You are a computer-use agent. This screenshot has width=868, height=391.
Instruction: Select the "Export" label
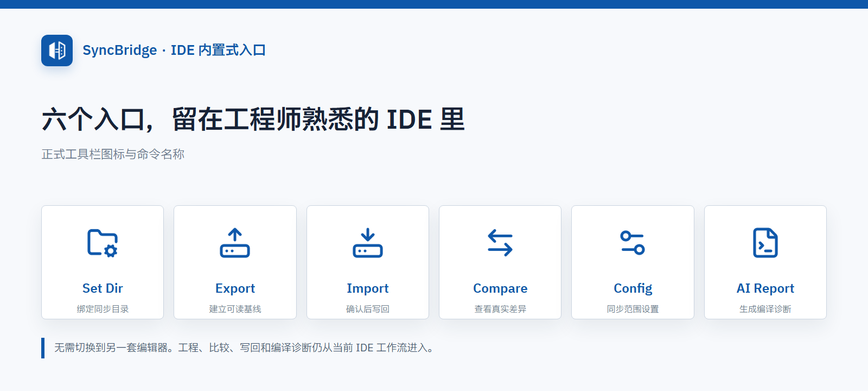pos(235,288)
